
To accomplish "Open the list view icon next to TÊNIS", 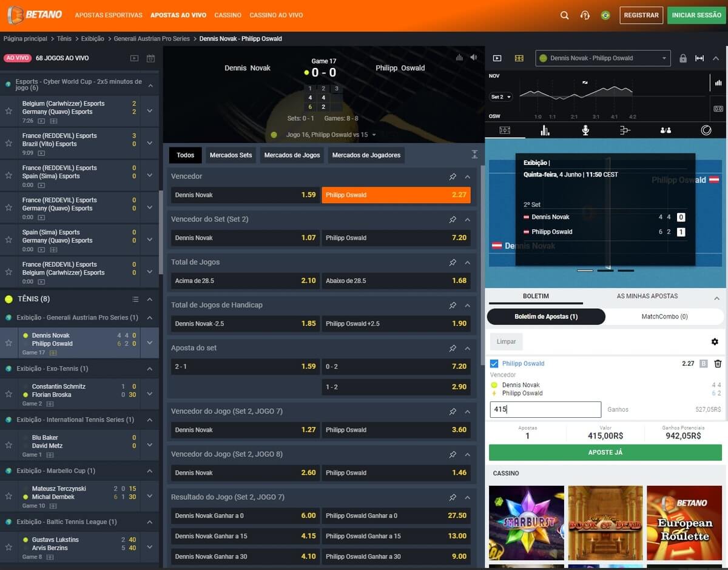I will [x=135, y=299].
